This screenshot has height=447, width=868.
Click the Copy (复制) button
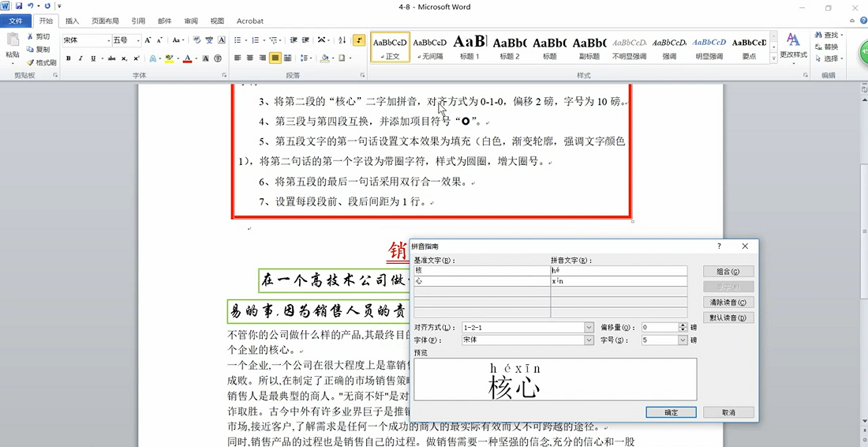click(x=39, y=49)
